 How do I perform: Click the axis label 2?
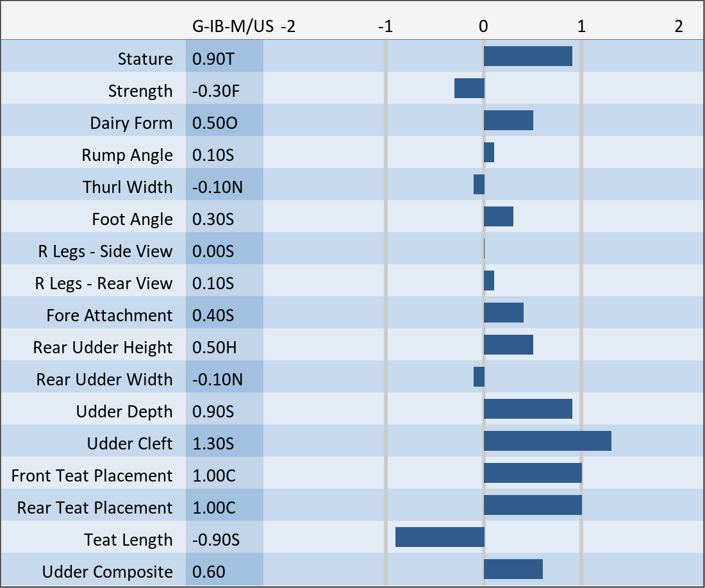click(679, 26)
